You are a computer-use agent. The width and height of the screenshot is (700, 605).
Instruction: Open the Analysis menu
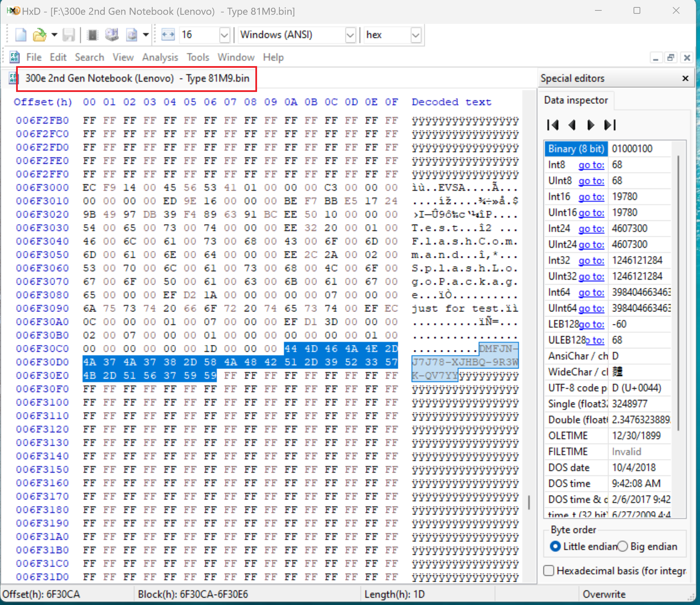tap(160, 57)
